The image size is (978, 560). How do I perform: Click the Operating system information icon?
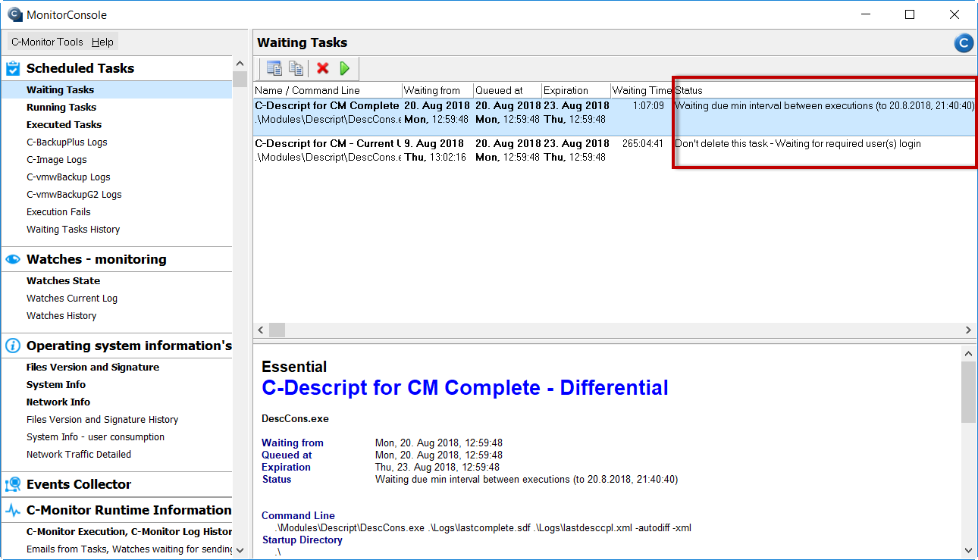(13, 346)
